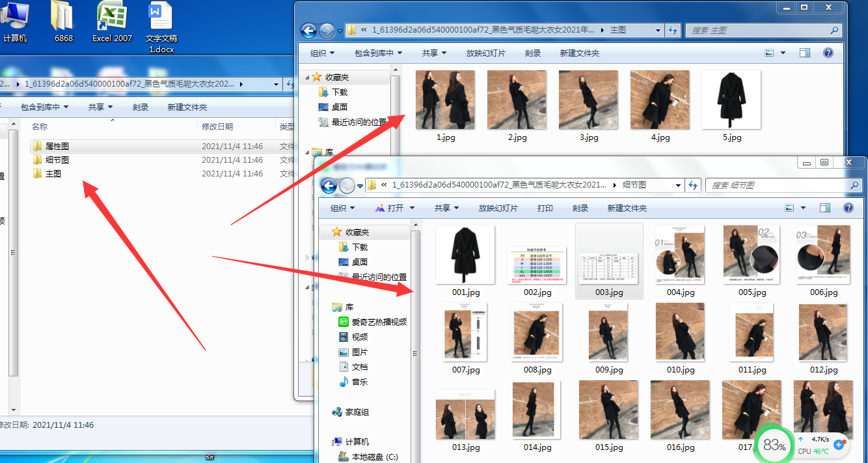Click 打印 in the 细节图 window toolbar
This screenshot has width=868, height=463.
(545, 208)
